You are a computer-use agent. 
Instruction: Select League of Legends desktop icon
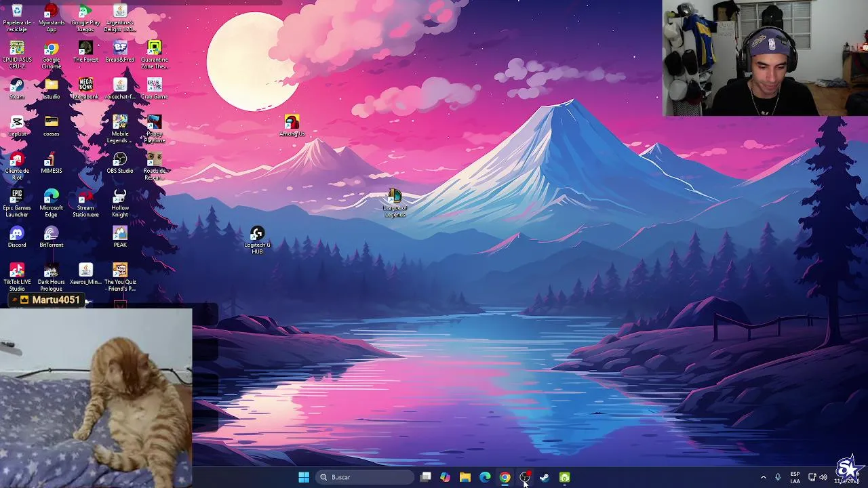tap(395, 203)
